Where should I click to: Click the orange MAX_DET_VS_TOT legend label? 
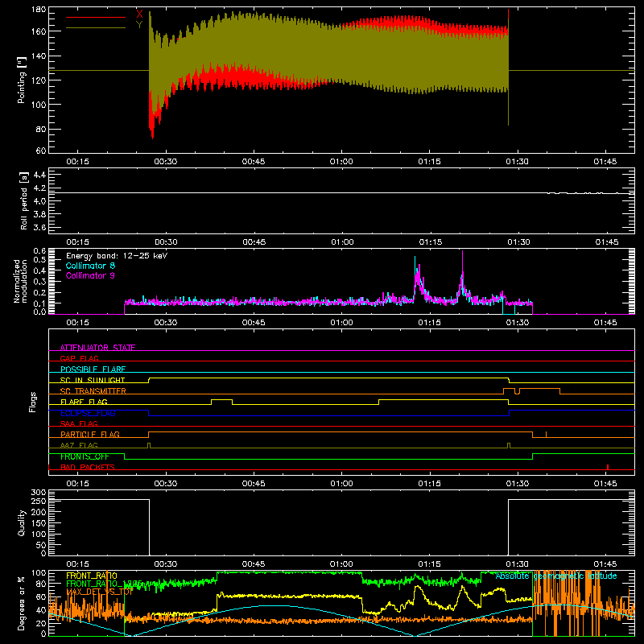(x=100, y=592)
